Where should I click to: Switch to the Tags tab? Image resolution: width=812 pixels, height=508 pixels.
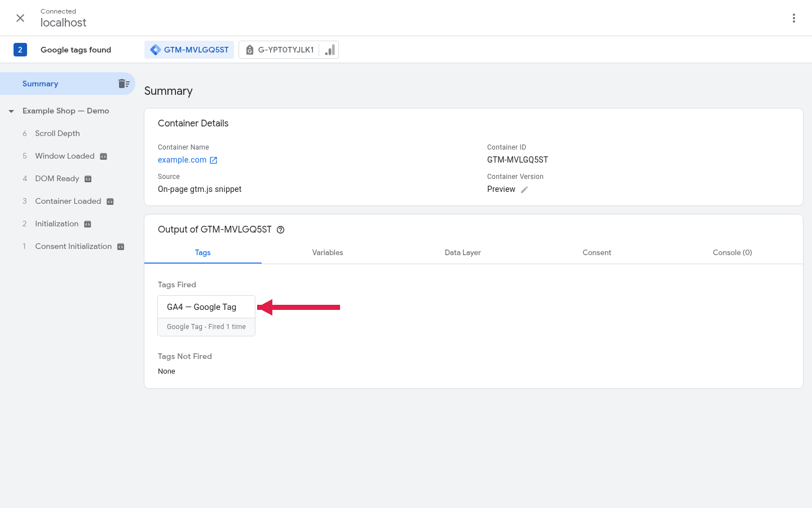point(203,252)
